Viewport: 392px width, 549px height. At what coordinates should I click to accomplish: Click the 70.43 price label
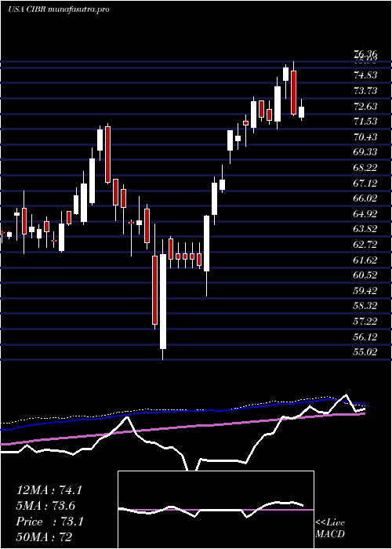coord(366,137)
